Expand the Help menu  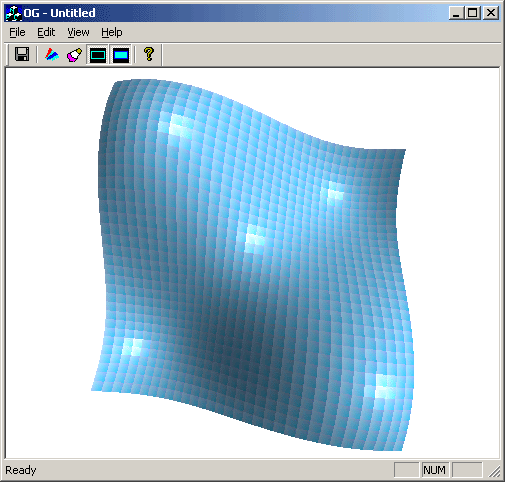click(x=112, y=32)
